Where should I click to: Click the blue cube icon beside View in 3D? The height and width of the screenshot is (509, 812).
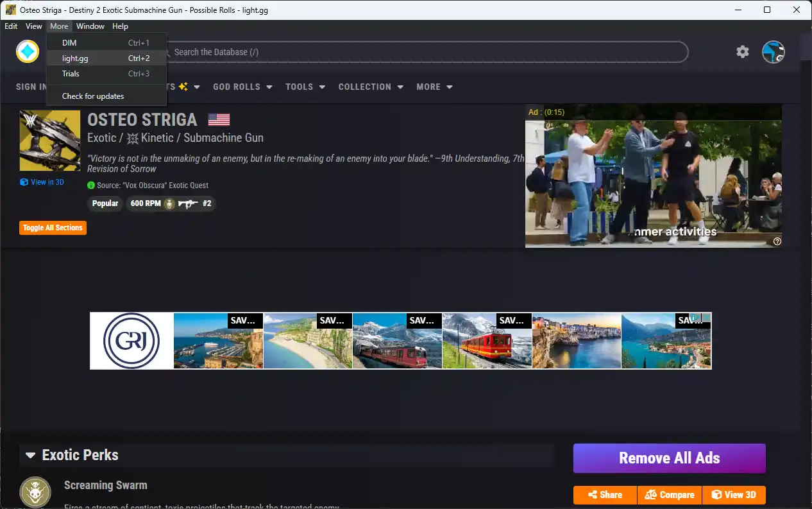click(x=24, y=182)
